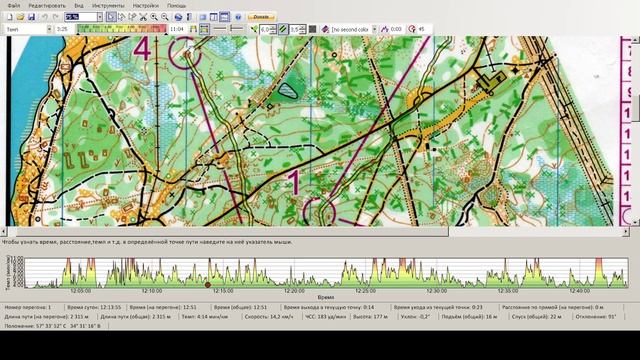The image size is (640, 360).
Task: Click the mask width 3,5 spinner arrows
Action: point(302,29)
